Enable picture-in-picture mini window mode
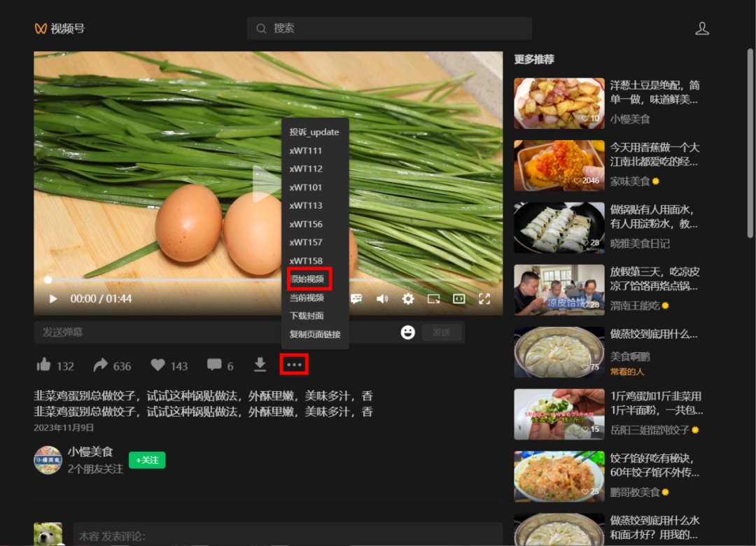This screenshot has height=546, width=756. point(433,299)
